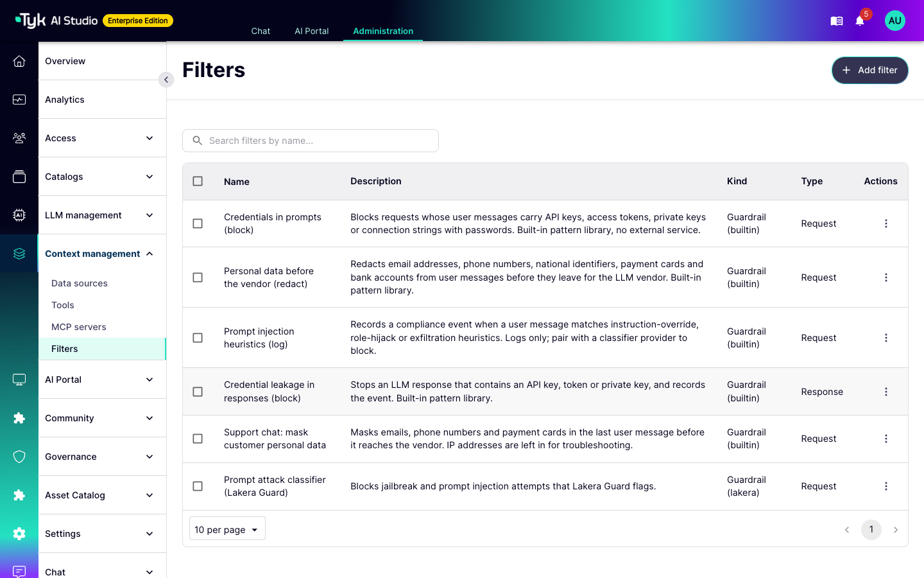924x578 pixels.
Task: Switch to the AI Portal top tab
Action: coord(312,31)
